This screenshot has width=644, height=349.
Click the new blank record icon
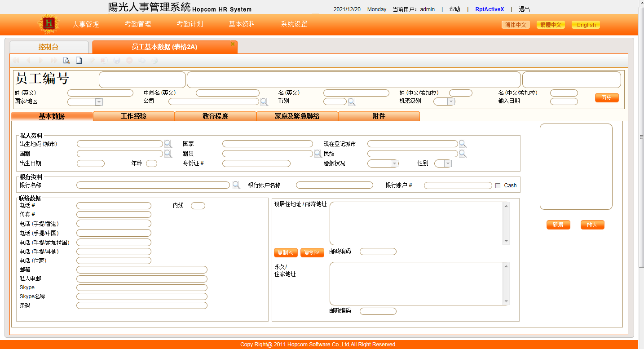click(79, 60)
